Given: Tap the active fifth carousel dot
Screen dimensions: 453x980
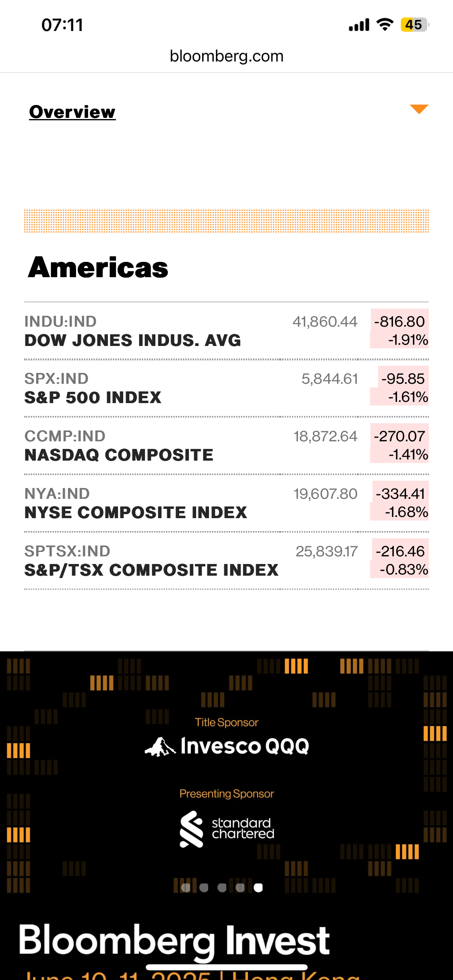Looking at the screenshot, I should [x=258, y=888].
